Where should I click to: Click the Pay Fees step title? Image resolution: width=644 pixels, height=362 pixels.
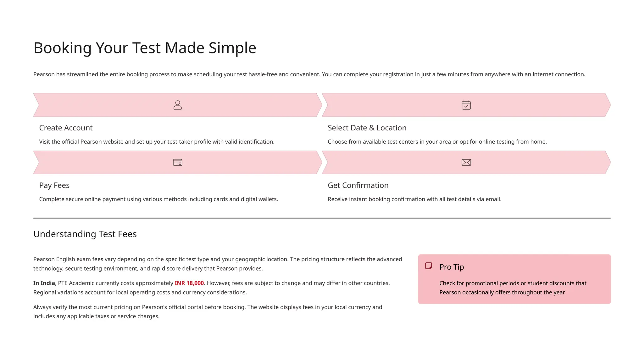(x=54, y=185)
